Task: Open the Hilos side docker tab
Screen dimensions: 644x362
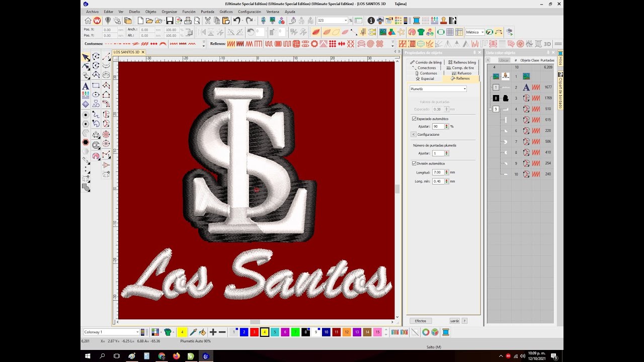Action: (560, 58)
